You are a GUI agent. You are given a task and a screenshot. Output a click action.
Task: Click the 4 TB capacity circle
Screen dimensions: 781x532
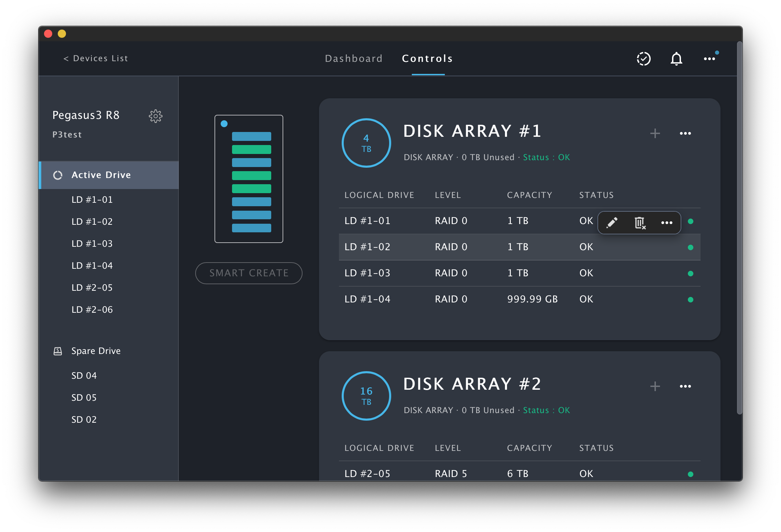point(366,143)
